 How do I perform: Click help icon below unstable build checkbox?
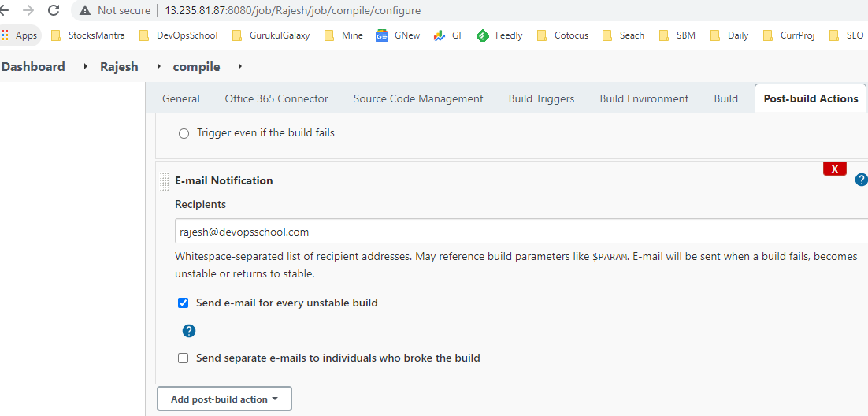[189, 331]
